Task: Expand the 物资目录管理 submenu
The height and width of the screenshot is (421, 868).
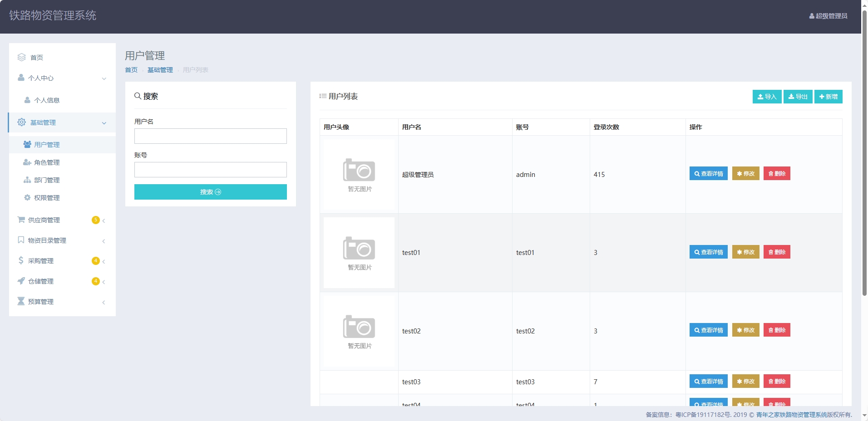Action: [104, 241]
